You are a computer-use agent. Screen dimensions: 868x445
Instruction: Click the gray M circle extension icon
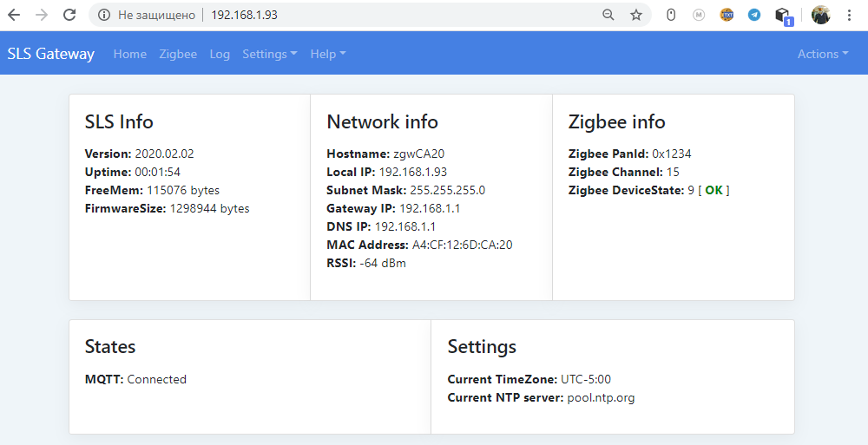click(x=699, y=15)
